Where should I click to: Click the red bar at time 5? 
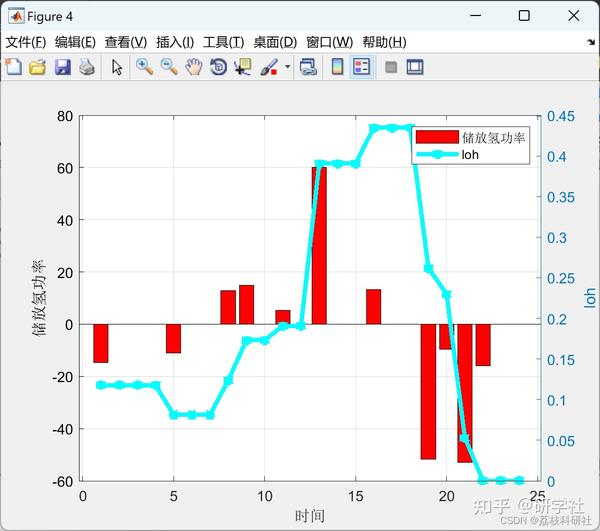click(x=173, y=339)
